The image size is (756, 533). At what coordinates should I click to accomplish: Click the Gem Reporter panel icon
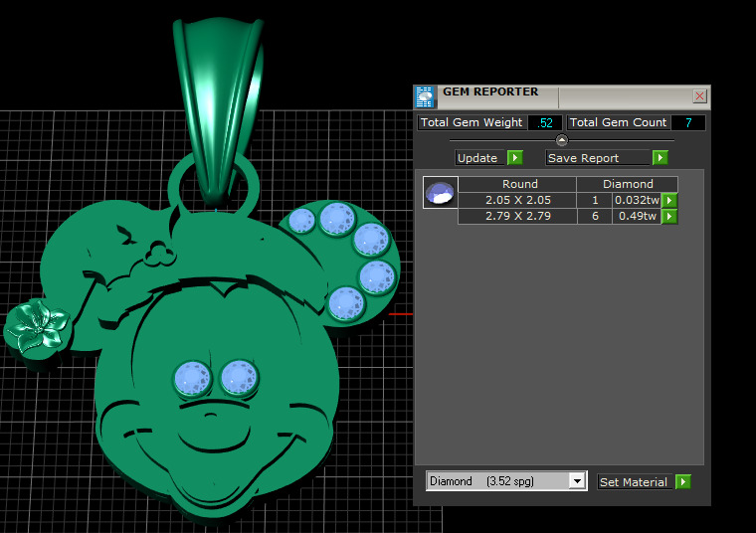pyautogui.click(x=425, y=97)
